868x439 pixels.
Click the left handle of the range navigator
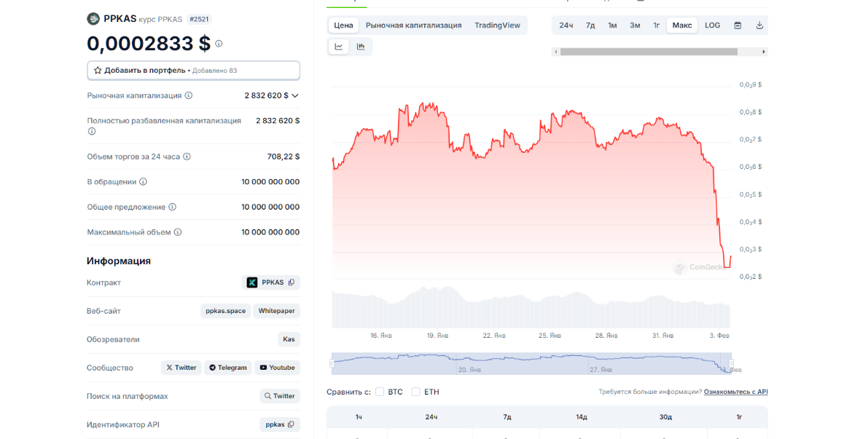click(332, 363)
